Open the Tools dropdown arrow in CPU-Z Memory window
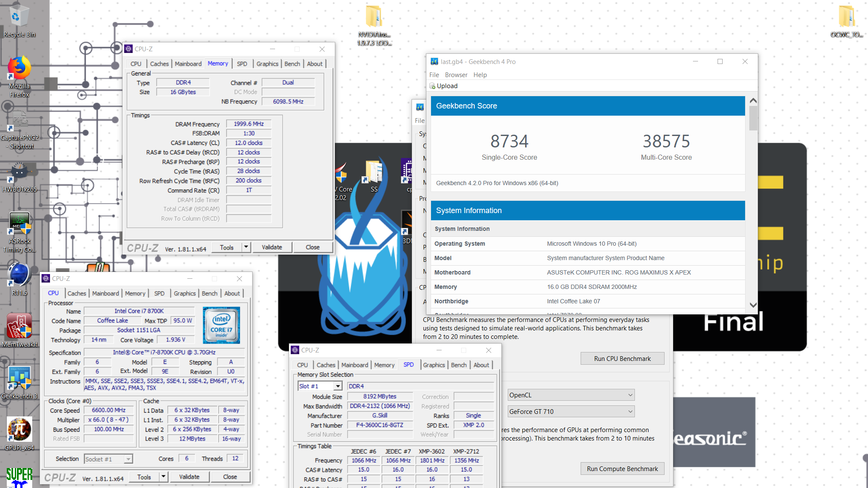The height and width of the screenshot is (488, 868). (x=246, y=247)
